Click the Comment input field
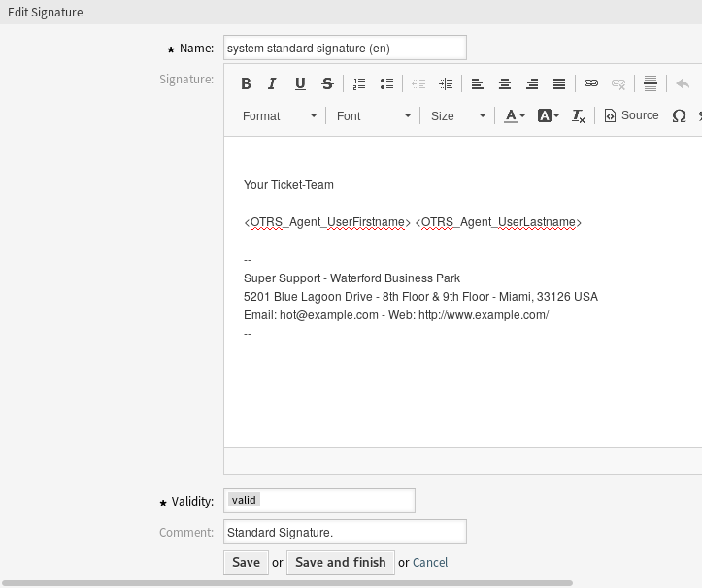Screen dimensions: 702x588 (x=345, y=532)
